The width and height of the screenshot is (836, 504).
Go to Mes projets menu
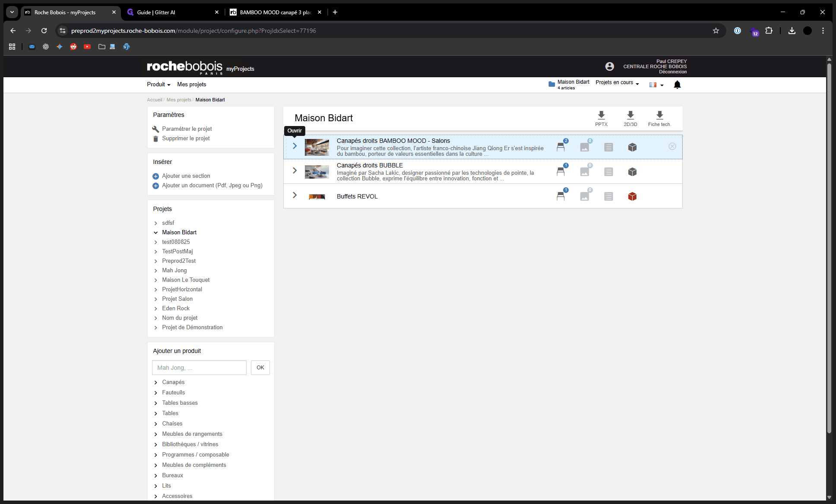[x=191, y=84]
